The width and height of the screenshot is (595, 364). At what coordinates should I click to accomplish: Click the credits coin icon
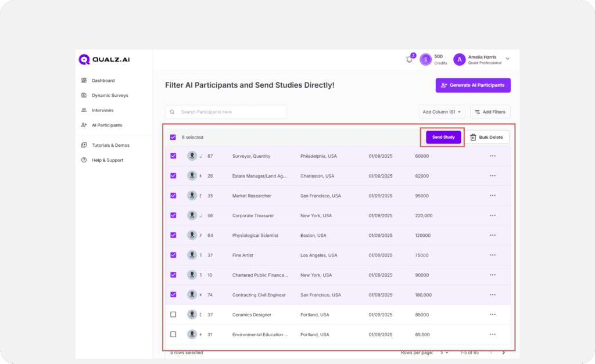tap(426, 59)
